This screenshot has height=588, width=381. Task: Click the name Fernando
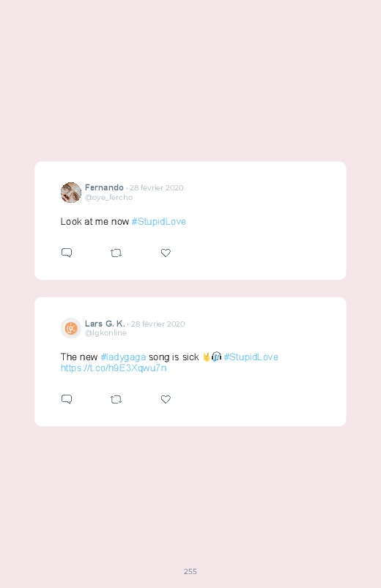pyautogui.click(x=104, y=187)
